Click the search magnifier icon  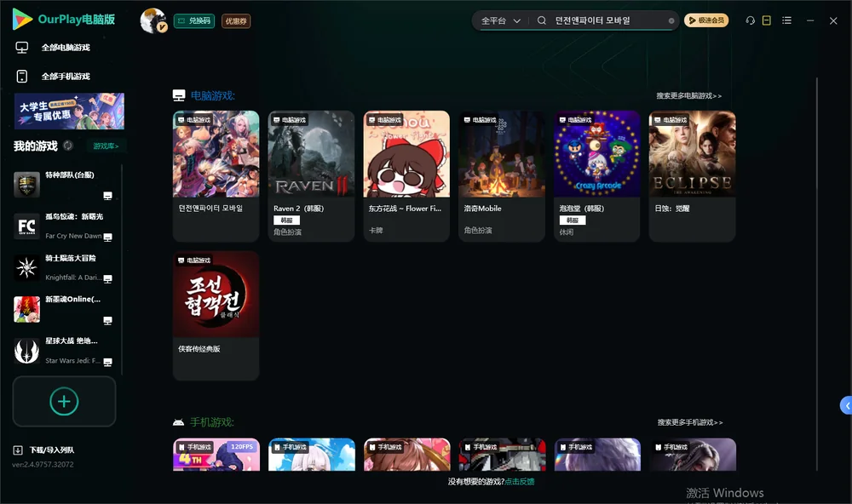tap(541, 20)
